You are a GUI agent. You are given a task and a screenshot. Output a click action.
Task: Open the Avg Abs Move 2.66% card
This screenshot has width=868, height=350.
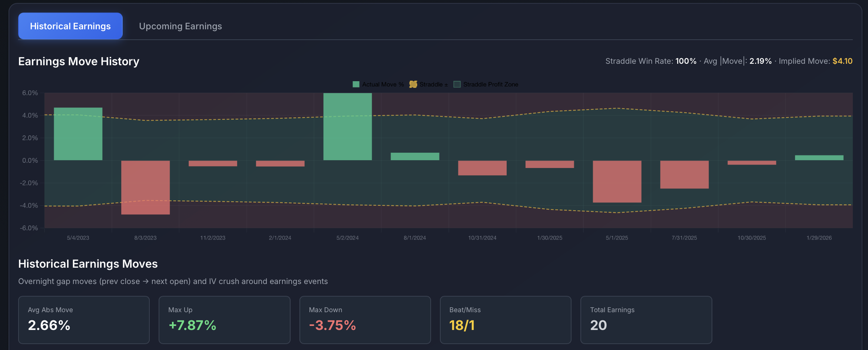[83, 320]
